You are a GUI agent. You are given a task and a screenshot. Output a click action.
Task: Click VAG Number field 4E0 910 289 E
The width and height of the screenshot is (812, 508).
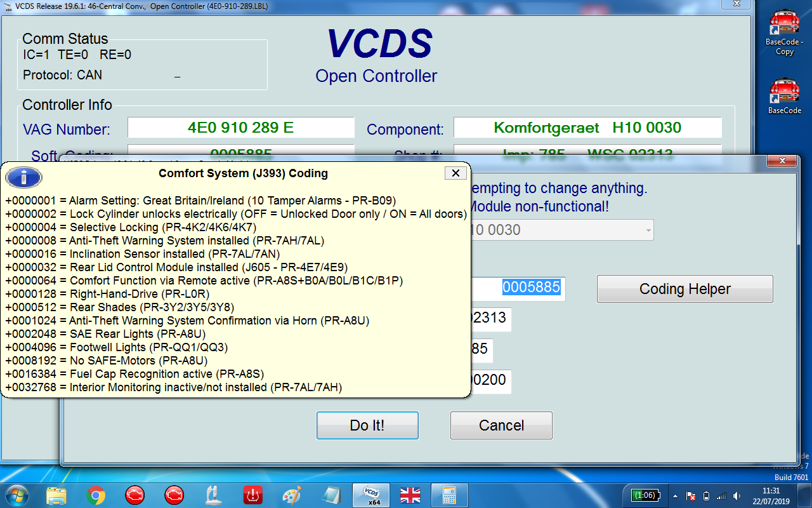pyautogui.click(x=240, y=128)
